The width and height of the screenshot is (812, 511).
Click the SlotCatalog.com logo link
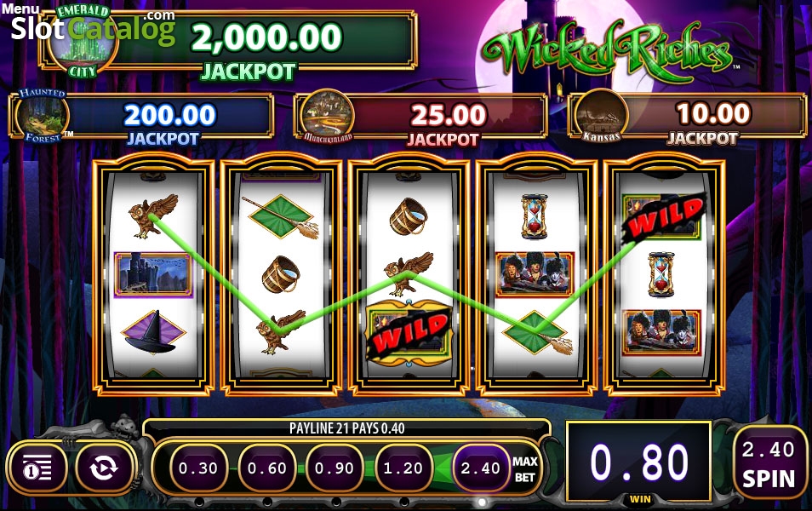[94, 27]
